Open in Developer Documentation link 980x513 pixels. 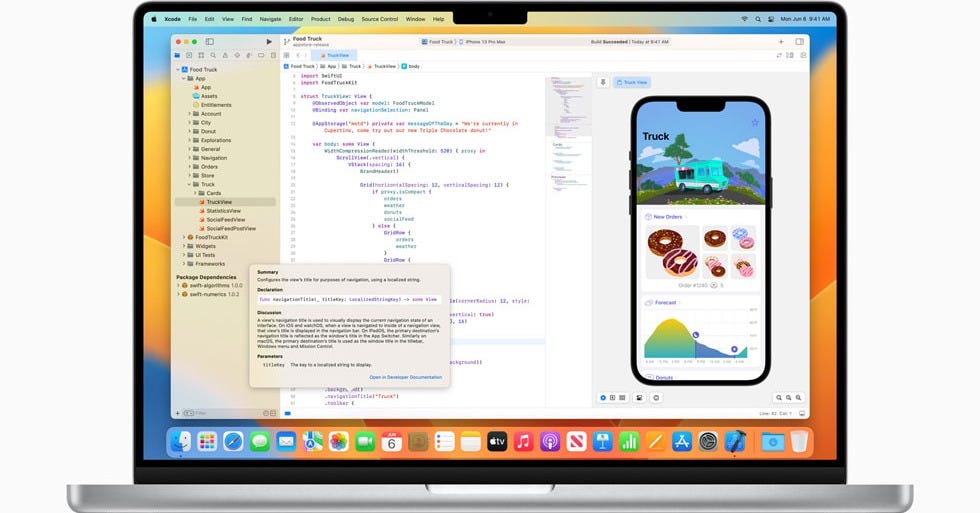(405, 377)
